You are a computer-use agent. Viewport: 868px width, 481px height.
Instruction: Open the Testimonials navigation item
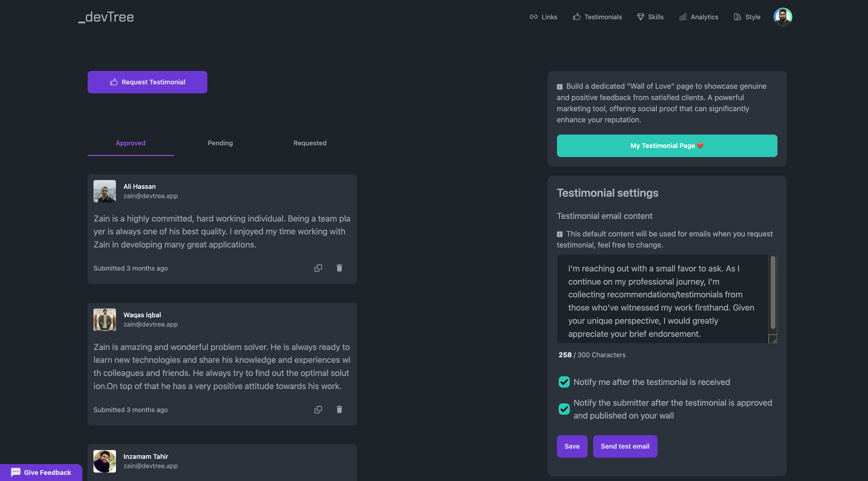[x=597, y=17]
